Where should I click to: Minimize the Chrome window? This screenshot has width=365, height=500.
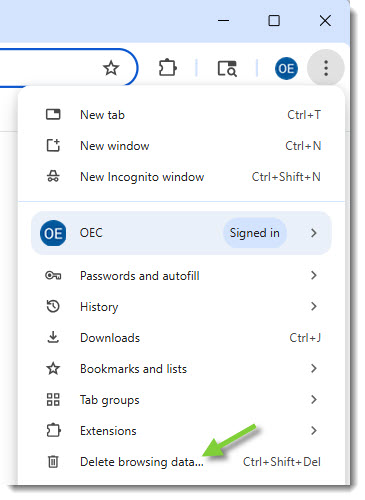[x=223, y=21]
